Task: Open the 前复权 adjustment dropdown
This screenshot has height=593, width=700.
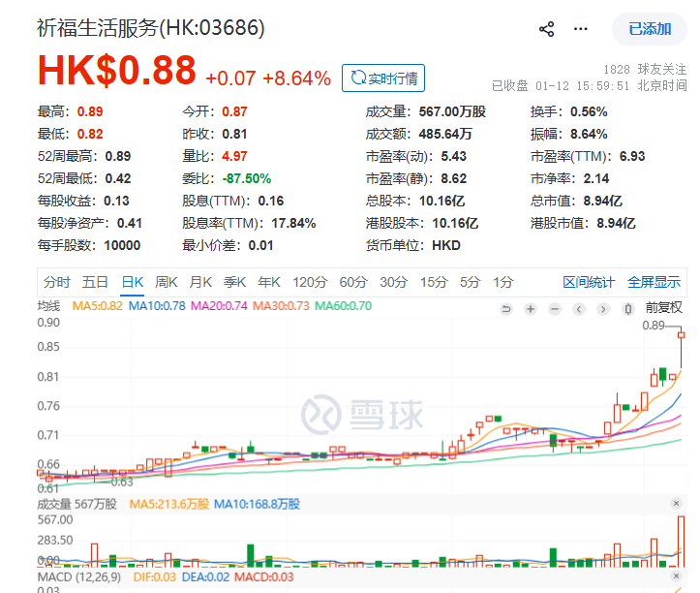Action: click(x=664, y=308)
